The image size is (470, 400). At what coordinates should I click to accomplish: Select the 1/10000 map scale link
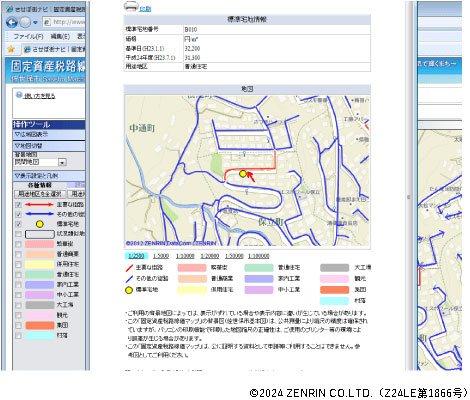[x=185, y=256]
